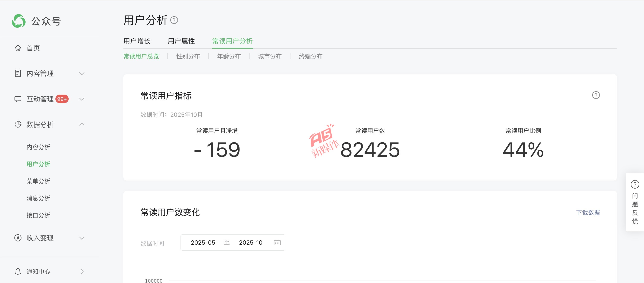
Task: Click the 通知中心 bell icon
Action: (x=18, y=271)
